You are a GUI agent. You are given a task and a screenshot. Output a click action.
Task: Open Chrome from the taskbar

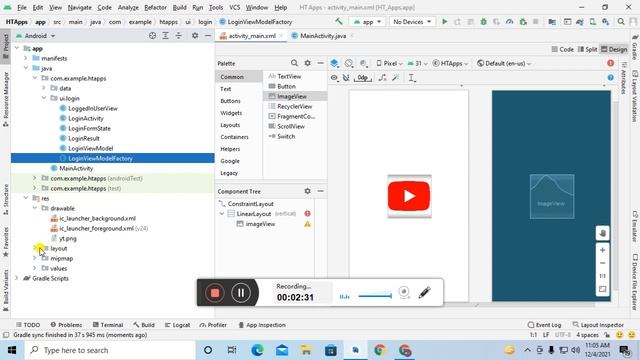coord(380,350)
